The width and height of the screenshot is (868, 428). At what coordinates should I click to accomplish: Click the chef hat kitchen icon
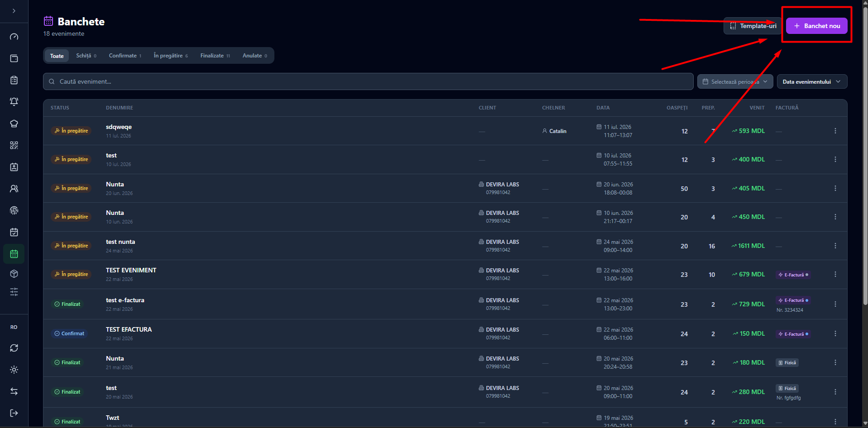(14, 124)
